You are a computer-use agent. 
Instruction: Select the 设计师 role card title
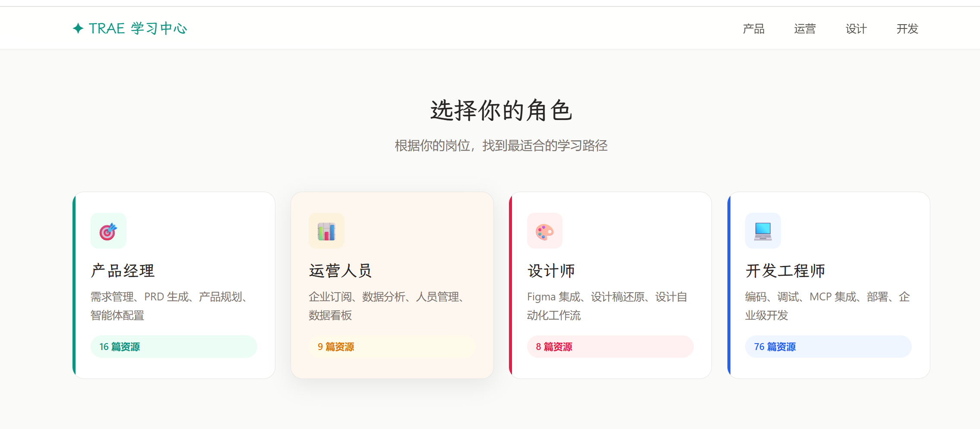tap(551, 271)
